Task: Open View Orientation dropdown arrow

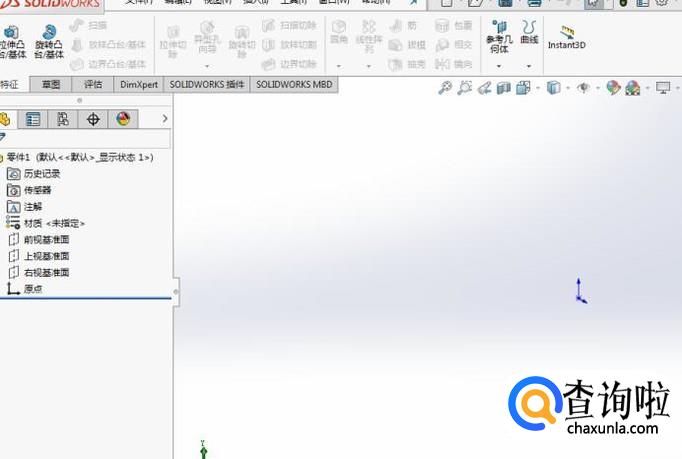Action: tap(538, 88)
